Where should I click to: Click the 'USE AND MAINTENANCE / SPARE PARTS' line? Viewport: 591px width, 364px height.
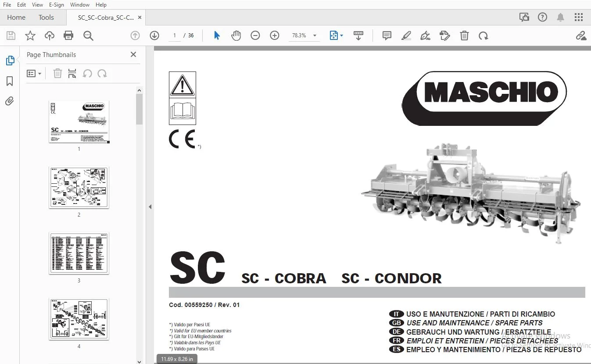[x=474, y=323]
